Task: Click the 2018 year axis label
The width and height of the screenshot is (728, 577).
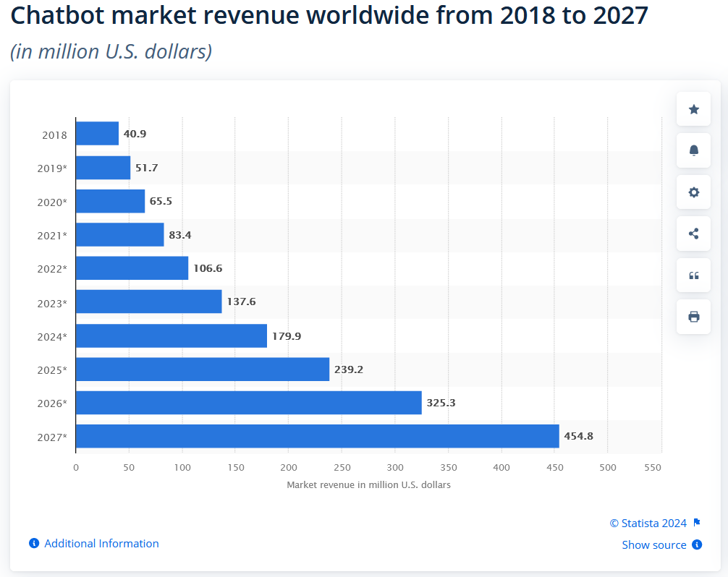Action: coord(55,135)
